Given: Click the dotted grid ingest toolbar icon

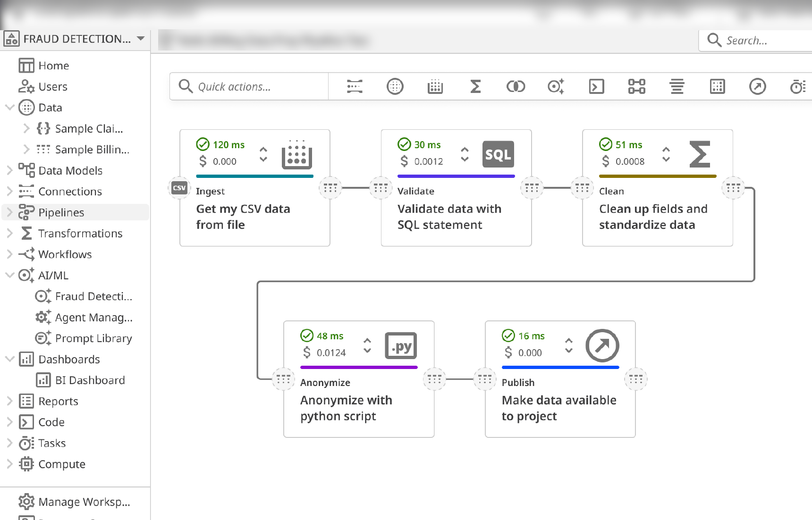Looking at the screenshot, I should pyautogui.click(x=435, y=86).
